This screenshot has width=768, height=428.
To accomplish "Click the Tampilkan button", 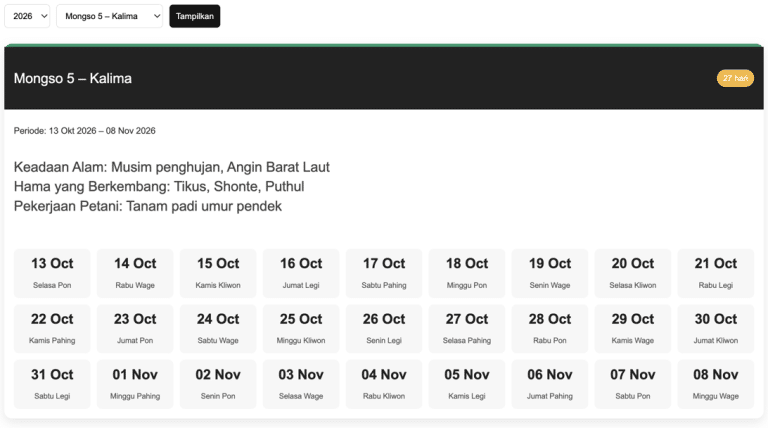I will point(194,16).
